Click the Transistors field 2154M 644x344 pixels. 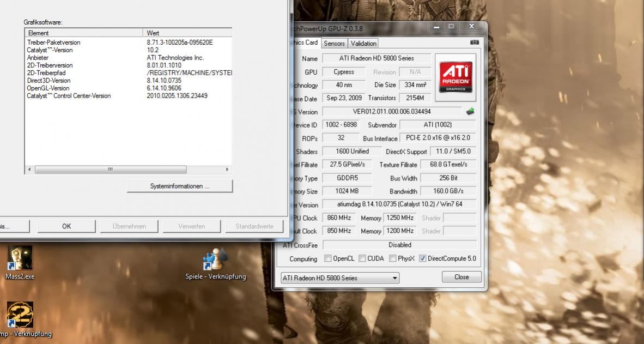coord(415,98)
